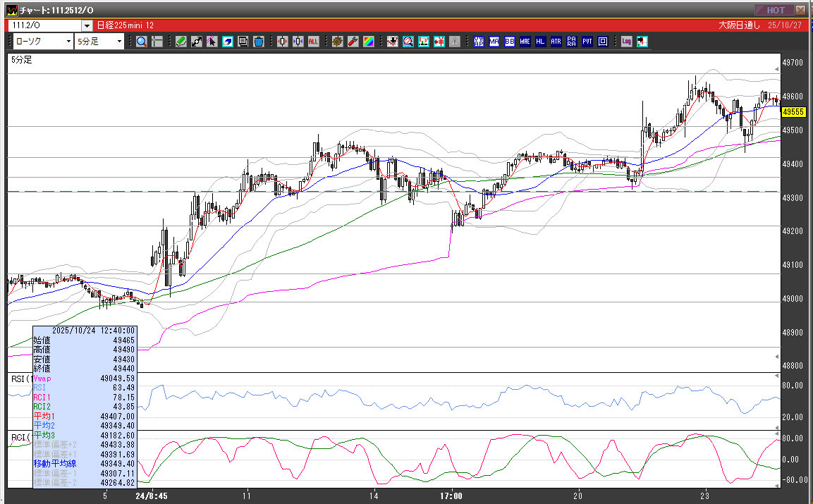Open the symbol code 111.2/O dropdown

point(87,25)
